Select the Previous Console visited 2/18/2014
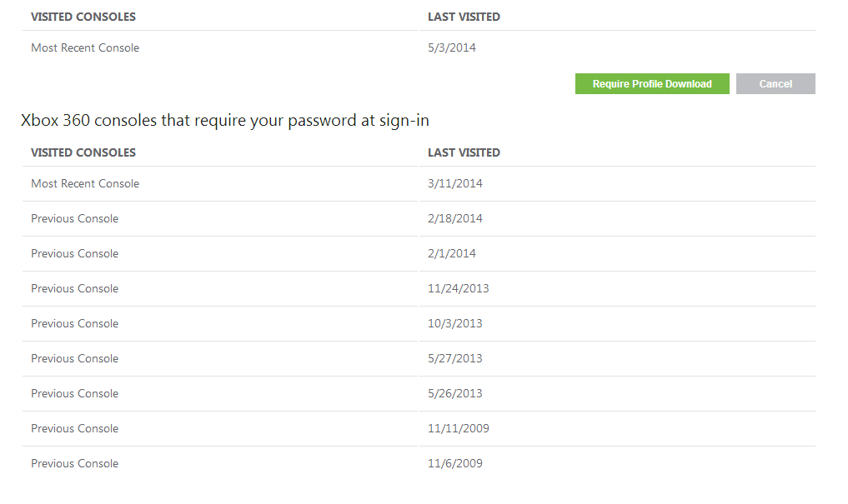The width and height of the screenshot is (848, 504). [75, 219]
